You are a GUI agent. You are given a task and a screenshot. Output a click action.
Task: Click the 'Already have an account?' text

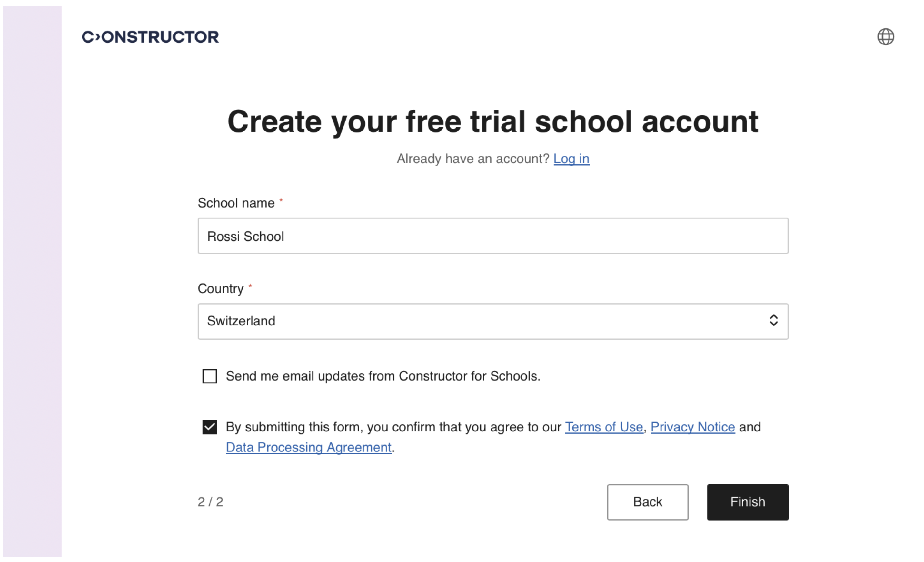[473, 159]
